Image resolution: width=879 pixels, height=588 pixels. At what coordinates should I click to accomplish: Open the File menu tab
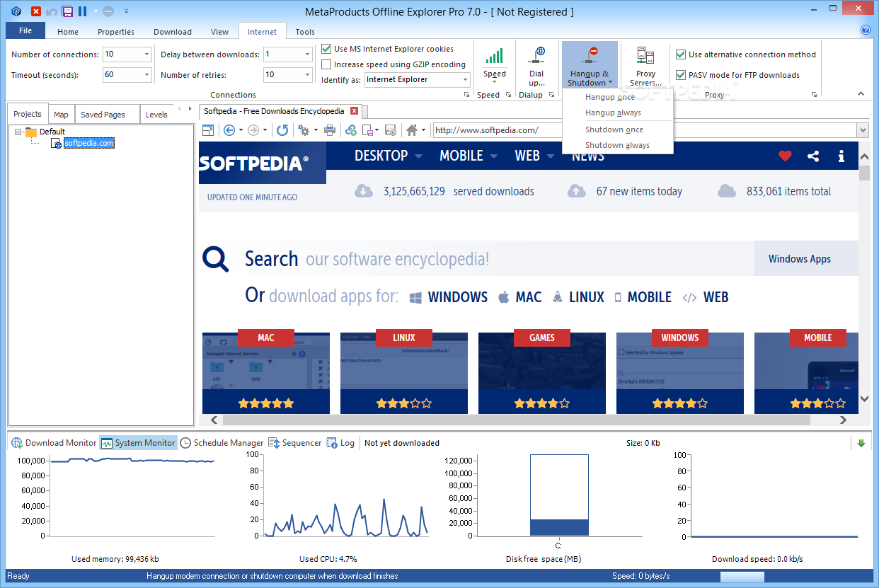click(25, 30)
